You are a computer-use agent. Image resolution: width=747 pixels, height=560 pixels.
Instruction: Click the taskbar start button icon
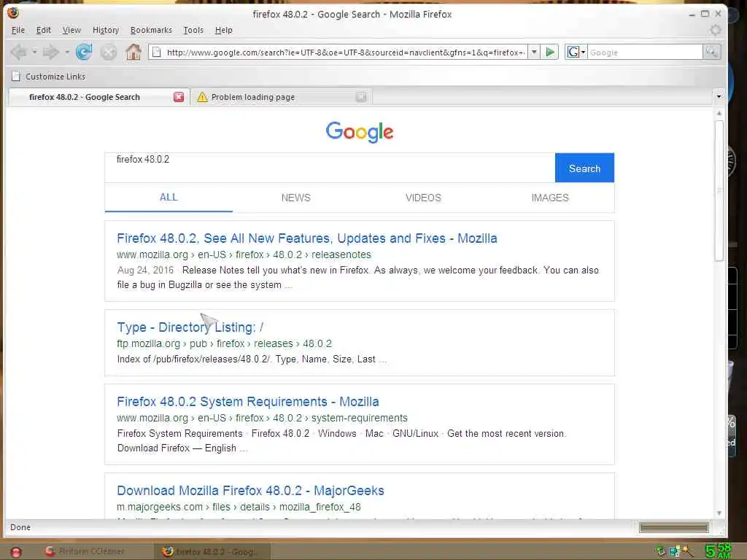(15, 551)
